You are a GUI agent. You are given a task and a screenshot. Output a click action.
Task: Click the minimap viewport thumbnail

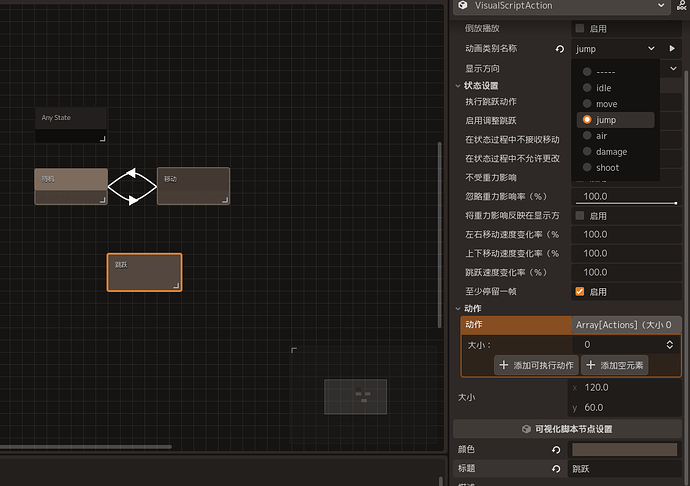[x=356, y=397]
